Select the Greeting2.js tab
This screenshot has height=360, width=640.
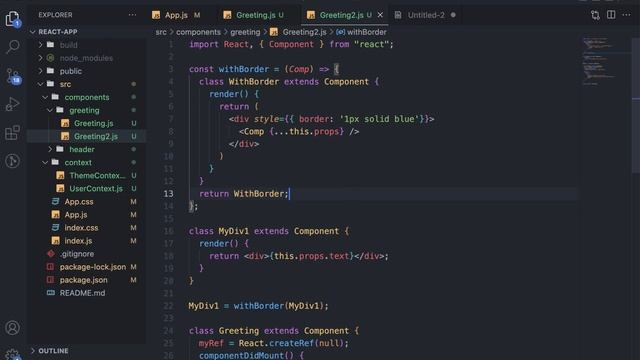[341, 15]
